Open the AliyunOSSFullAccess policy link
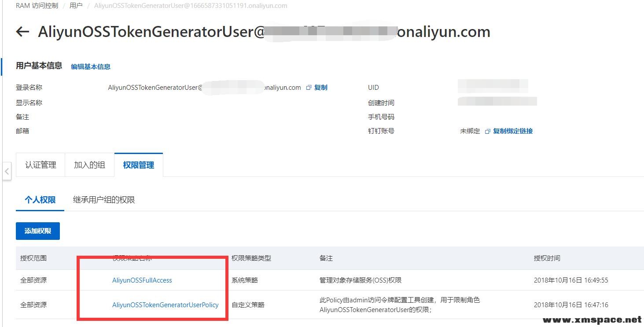 (x=142, y=280)
